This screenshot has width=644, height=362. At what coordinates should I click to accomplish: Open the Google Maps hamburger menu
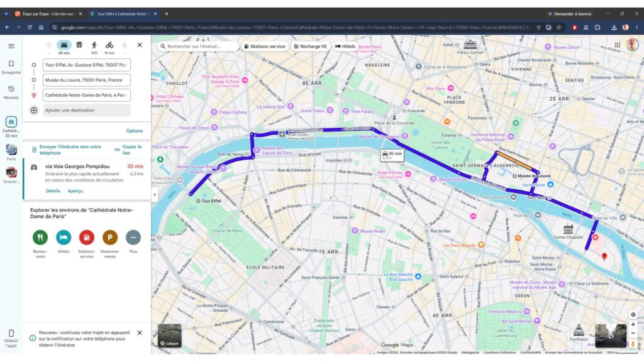(11, 46)
